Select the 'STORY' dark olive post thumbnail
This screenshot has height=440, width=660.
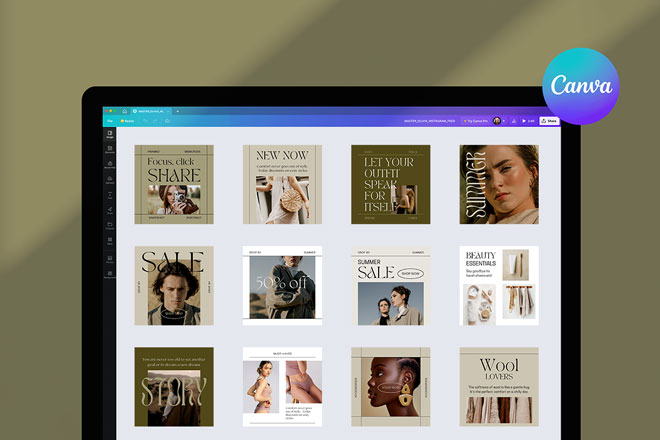[174, 387]
